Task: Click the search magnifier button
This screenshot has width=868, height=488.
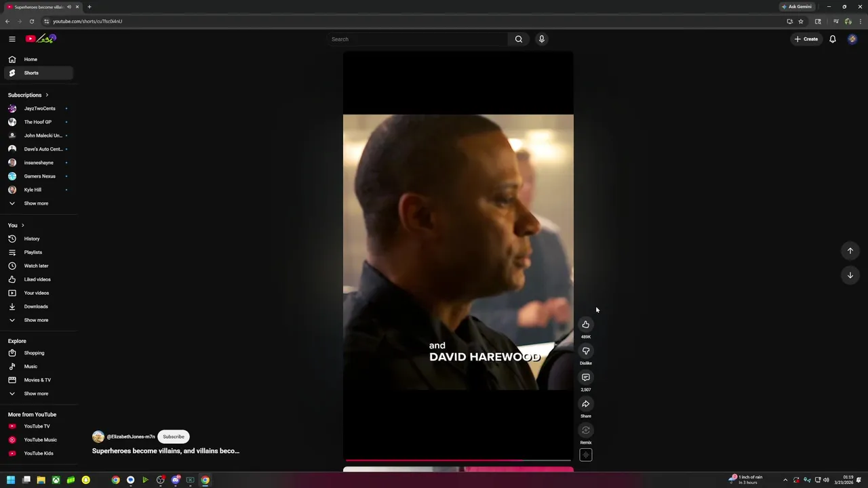Action: click(519, 39)
